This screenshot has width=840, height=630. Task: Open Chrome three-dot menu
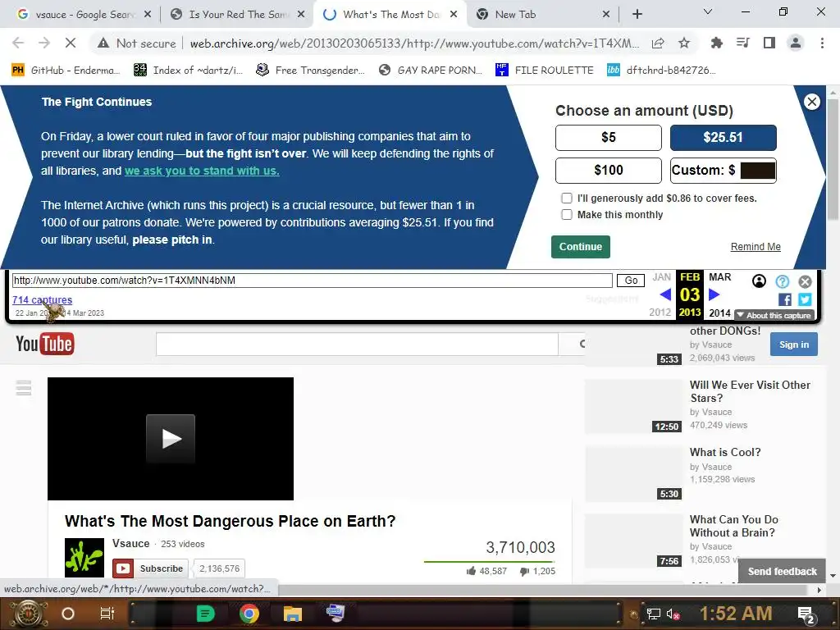coord(822,43)
